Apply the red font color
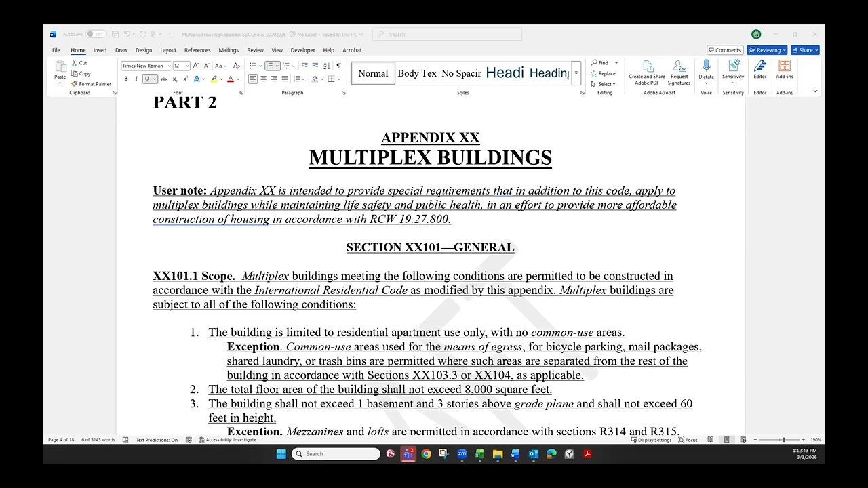The image size is (868, 488). click(230, 79)
